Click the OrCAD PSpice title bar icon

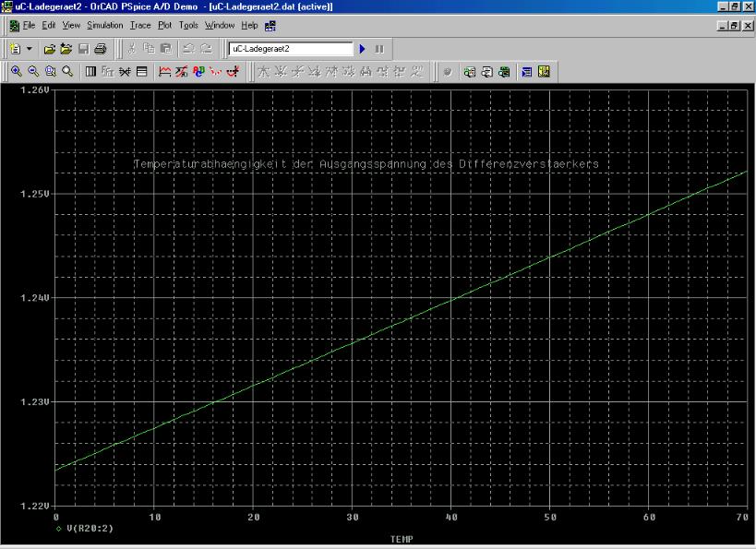click(x=7, y=6)
